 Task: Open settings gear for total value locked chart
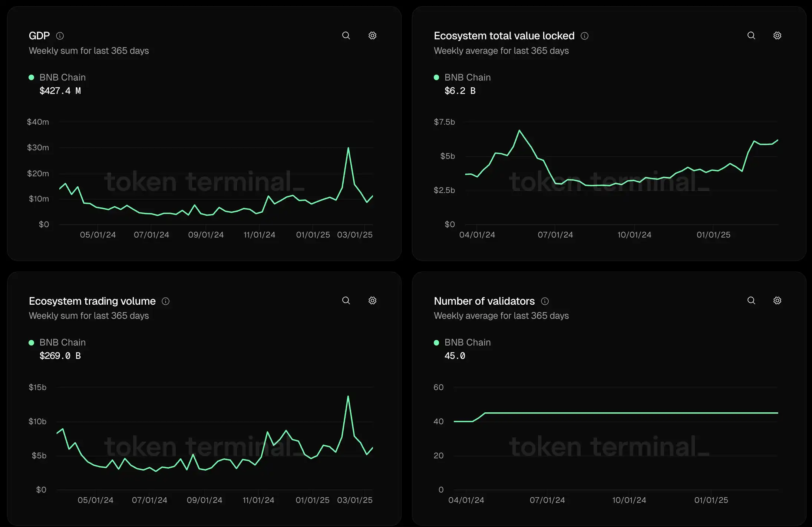[777, 36]
